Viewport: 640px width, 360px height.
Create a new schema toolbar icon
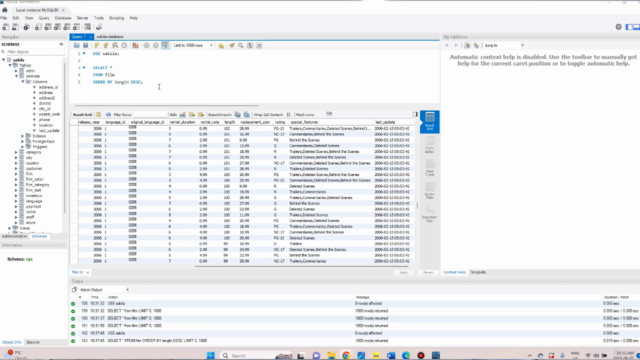point(38,27)
